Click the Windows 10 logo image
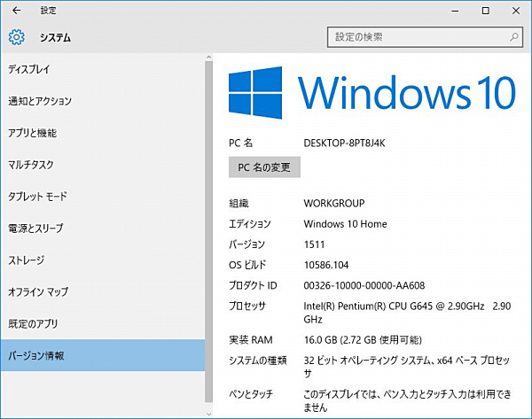The image size is (532, 419). pyautogui.click(x=372, y=92)
